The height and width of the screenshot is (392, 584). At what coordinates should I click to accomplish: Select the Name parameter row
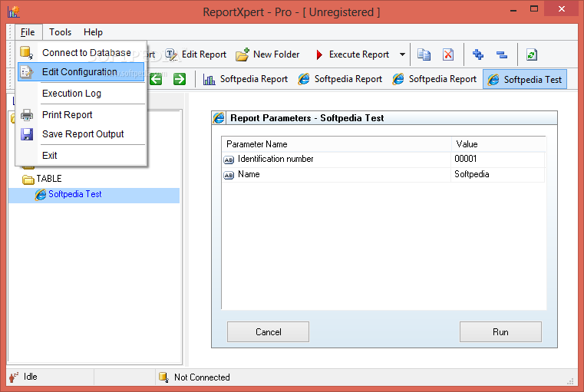(384, 175)
